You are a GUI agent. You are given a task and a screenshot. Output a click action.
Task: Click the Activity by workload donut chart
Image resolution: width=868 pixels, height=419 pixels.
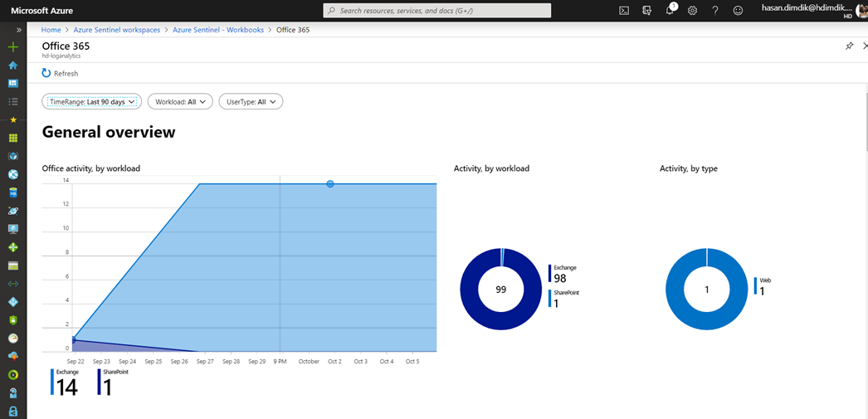[501, 290]
